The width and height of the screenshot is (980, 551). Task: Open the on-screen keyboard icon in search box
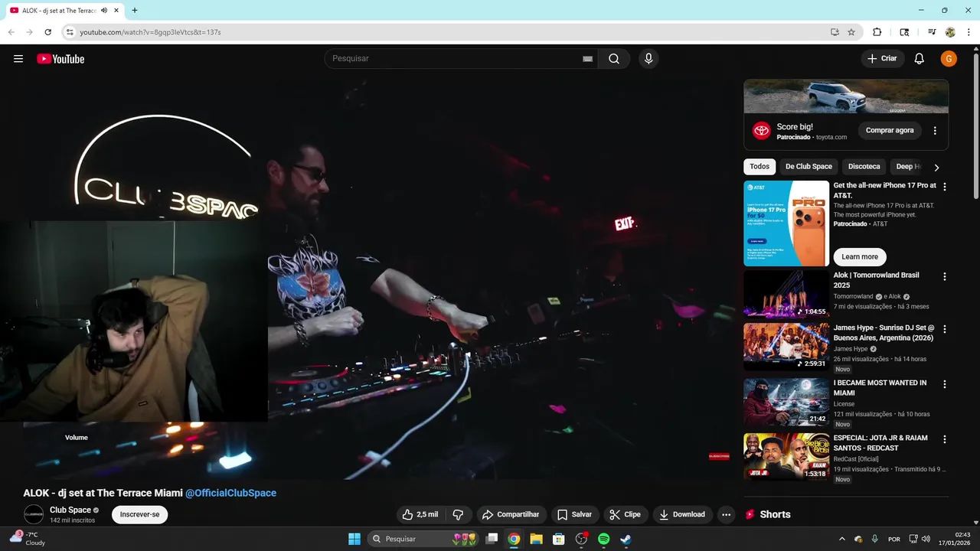pos(588,59)
